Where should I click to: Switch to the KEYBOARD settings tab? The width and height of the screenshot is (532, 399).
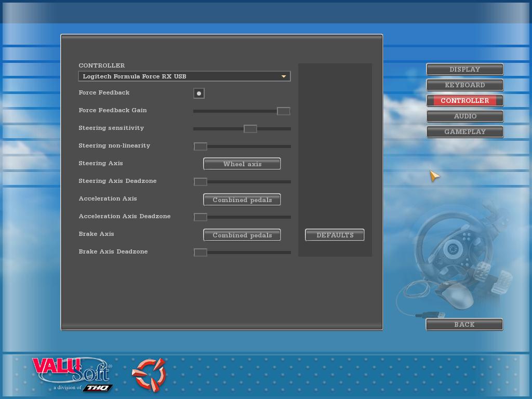coord(464,85)
